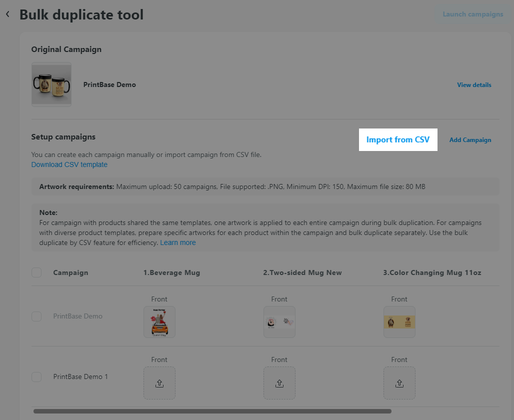This screenshot has width=514, height=420.
Task: Toggle the select-all Campaign header checkbox
Action: coord(36,272)
